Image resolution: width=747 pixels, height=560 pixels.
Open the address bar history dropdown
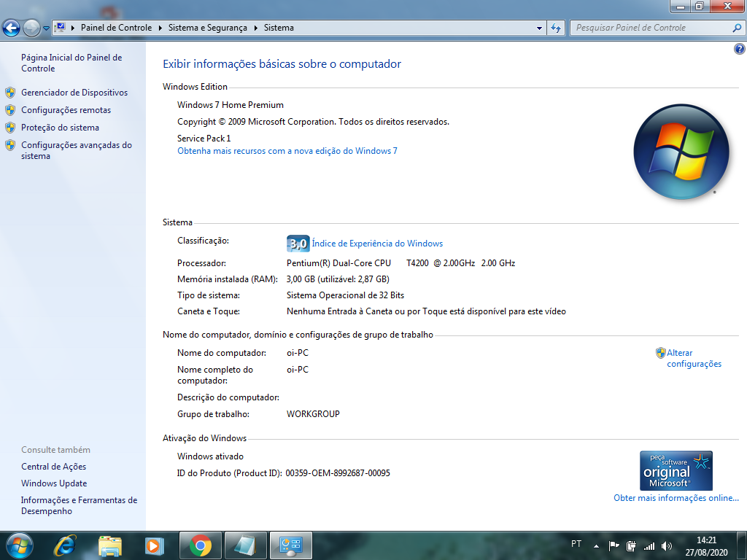click(x=539, y=28)
